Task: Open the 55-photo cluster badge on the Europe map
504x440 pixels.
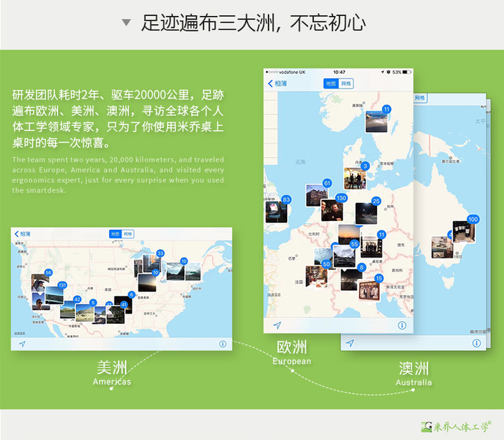Action: [x=354, y=244]
